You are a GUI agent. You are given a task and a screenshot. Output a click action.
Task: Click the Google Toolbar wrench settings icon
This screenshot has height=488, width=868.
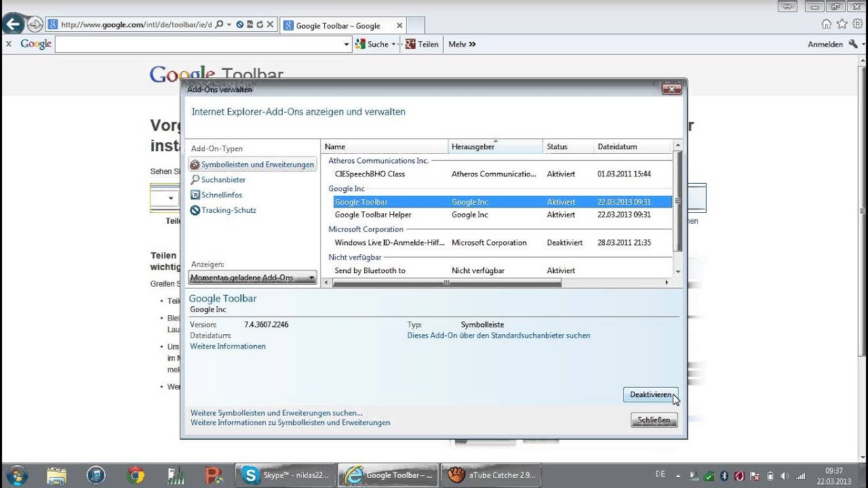853,44
